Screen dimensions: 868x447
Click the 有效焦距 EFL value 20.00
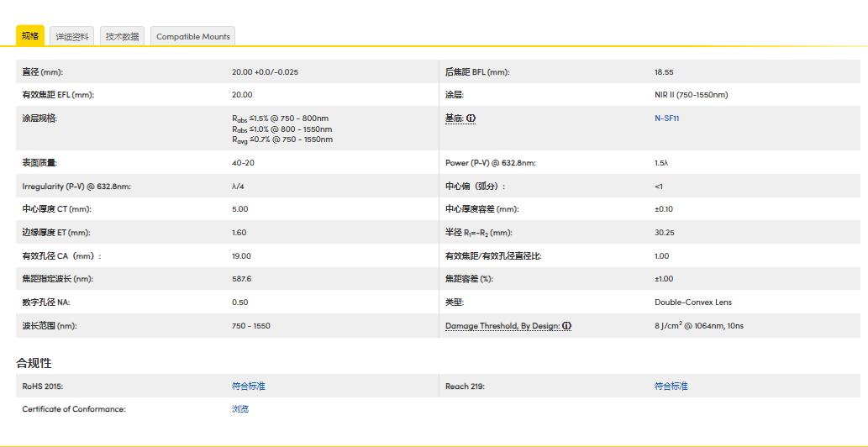coord(242,95)
